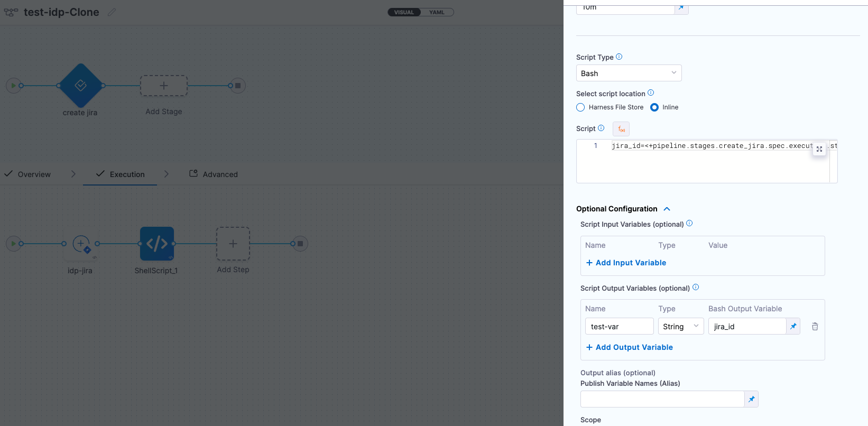
Task: Open the String type dropdown
Action: click(680, 327)
